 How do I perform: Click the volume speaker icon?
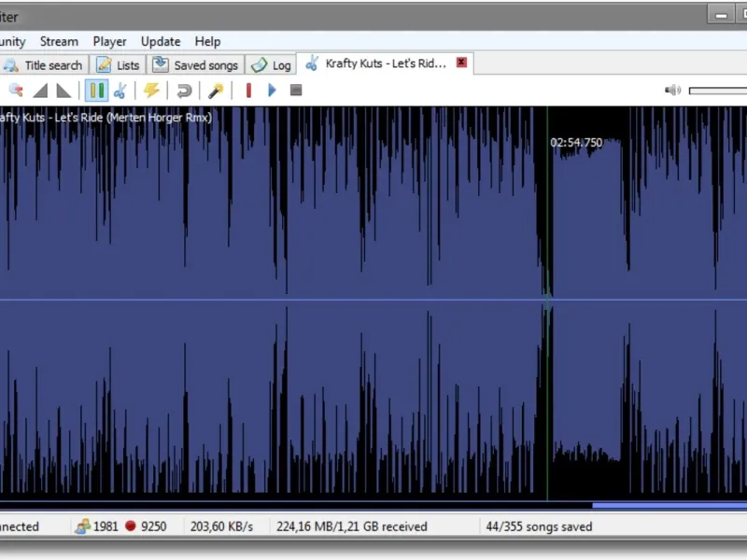tap(672, 91)
